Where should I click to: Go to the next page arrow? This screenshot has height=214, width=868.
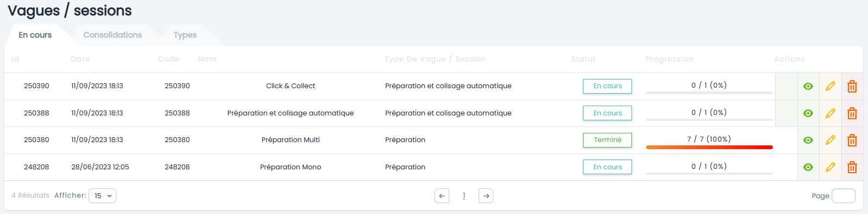tap(486, 196)
